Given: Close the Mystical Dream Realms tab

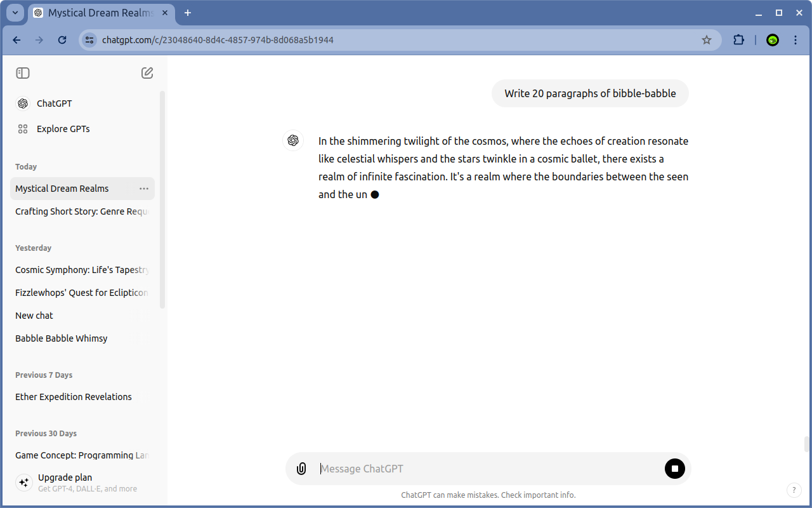Looking at the screenshot, I should pos(165,13).
